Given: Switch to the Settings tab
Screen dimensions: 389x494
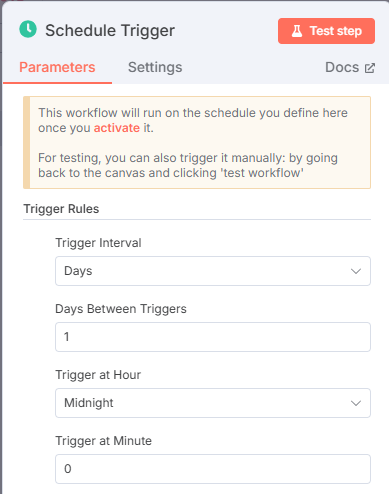Looking at the screenshot, I should (x=155, y=67).
